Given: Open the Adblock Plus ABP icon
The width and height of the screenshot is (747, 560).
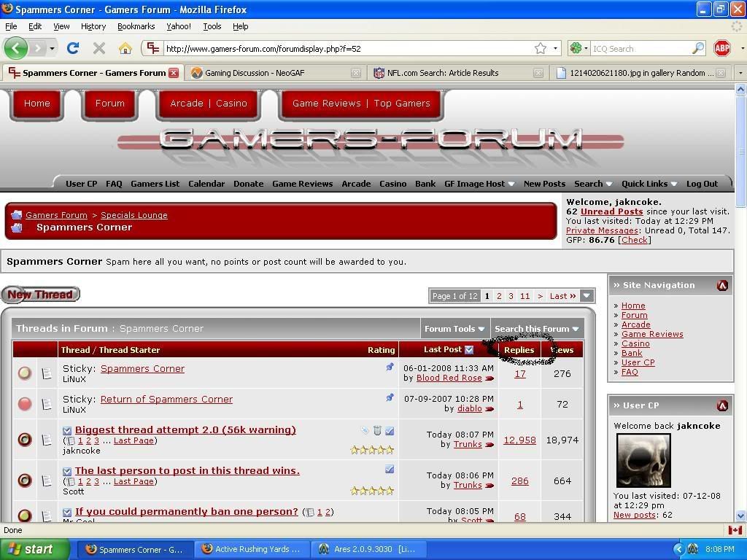Looking at the screenshot, I should pos(722,48).
